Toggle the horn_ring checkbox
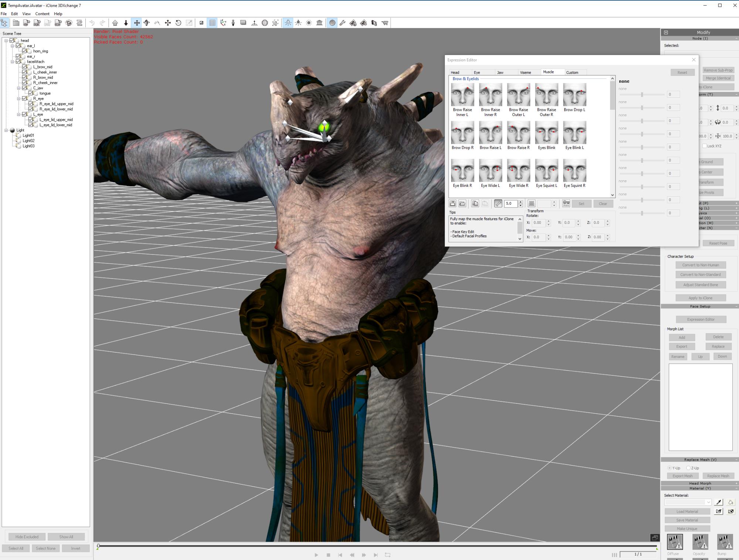This screenshot has height=560, width=739. [24, 51]
